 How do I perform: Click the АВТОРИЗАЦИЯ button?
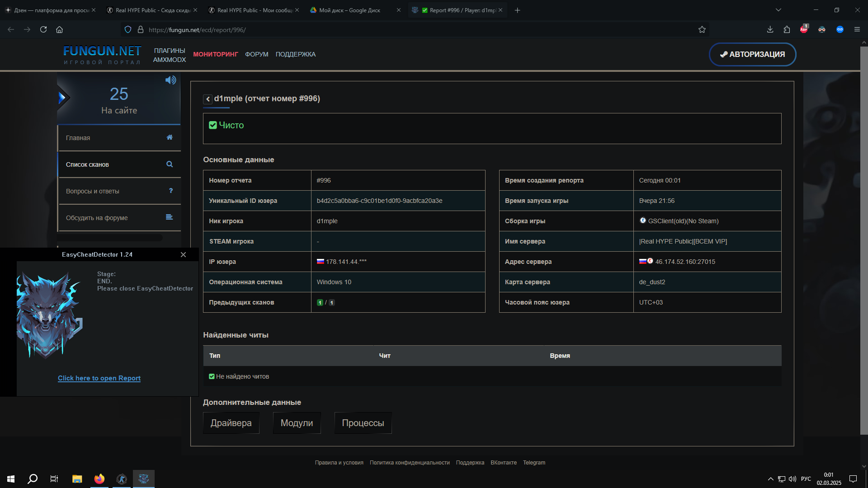click(752, 54)
